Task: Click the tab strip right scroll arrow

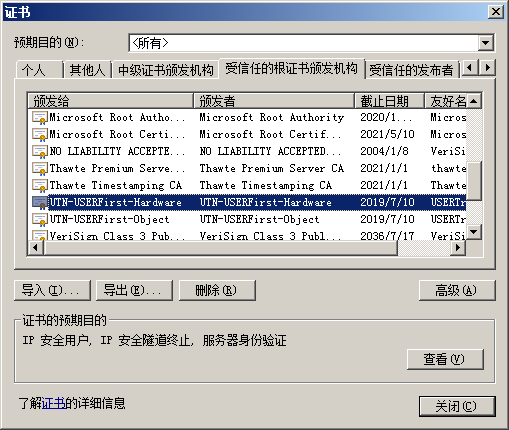Action: point(488,68)
